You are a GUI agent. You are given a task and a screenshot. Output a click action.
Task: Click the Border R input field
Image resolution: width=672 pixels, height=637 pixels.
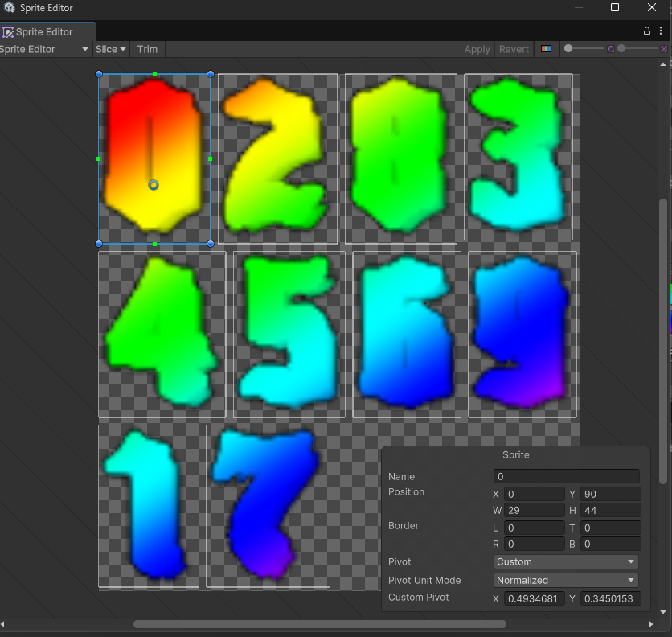(x=534, y=544)
